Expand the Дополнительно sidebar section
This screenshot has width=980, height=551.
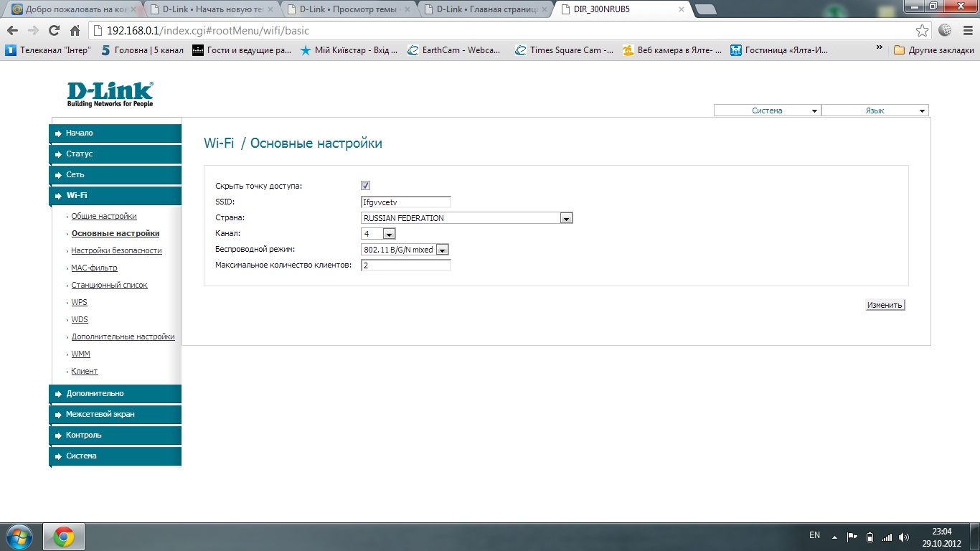click(x=116, y=394)
